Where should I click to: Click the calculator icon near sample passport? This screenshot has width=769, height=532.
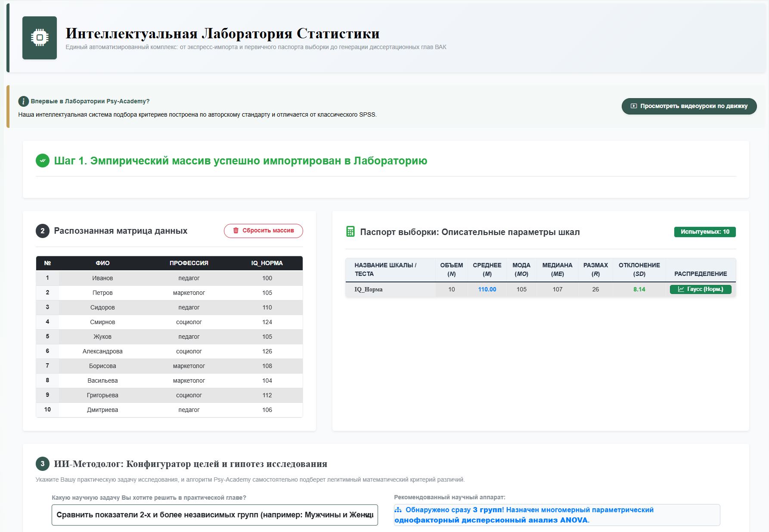pos(350,232)
